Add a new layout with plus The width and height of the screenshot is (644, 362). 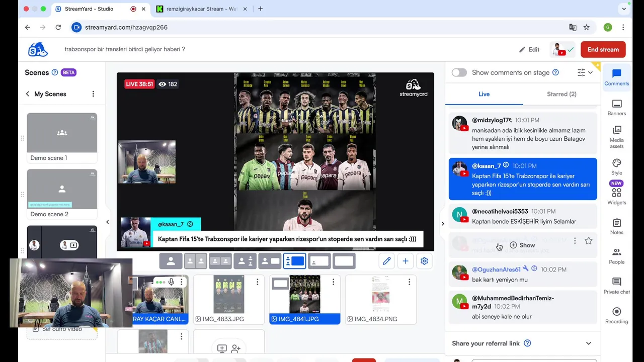click(405, 261)
